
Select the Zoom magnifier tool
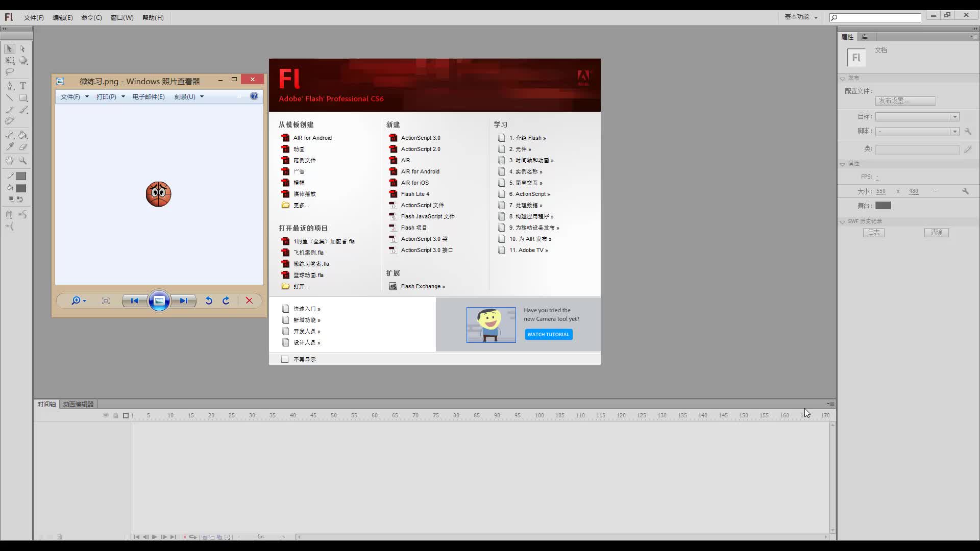23,161
